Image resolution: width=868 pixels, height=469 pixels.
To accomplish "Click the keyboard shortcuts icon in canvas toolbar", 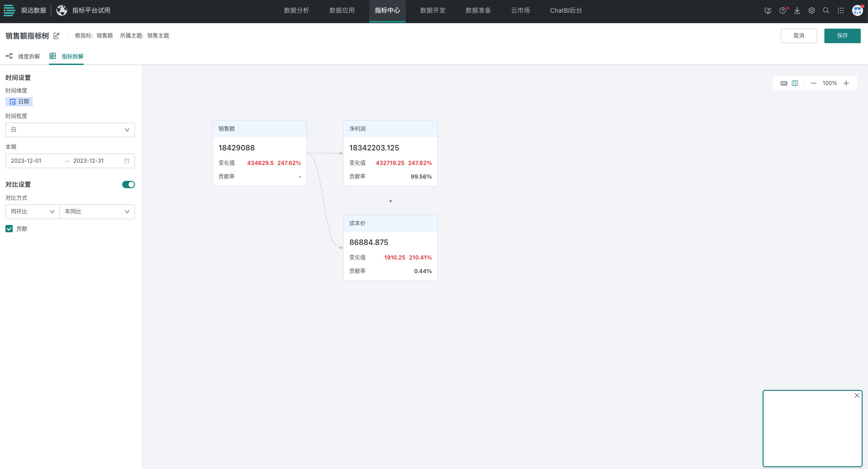I will [784, 83].
